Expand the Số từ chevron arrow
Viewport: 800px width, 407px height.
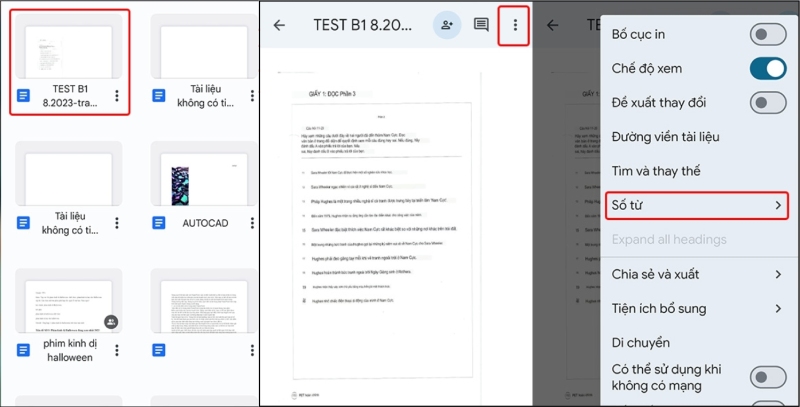pos(778,205)
